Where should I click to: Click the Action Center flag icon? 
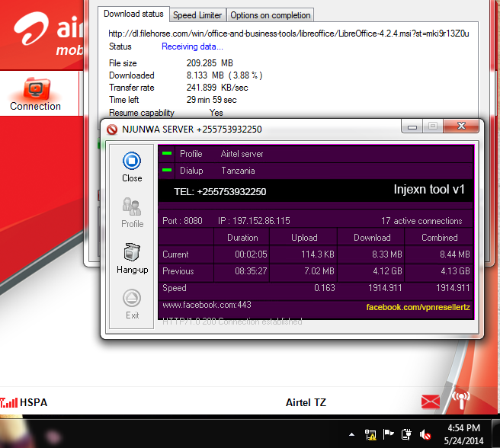tap(389, 434)
